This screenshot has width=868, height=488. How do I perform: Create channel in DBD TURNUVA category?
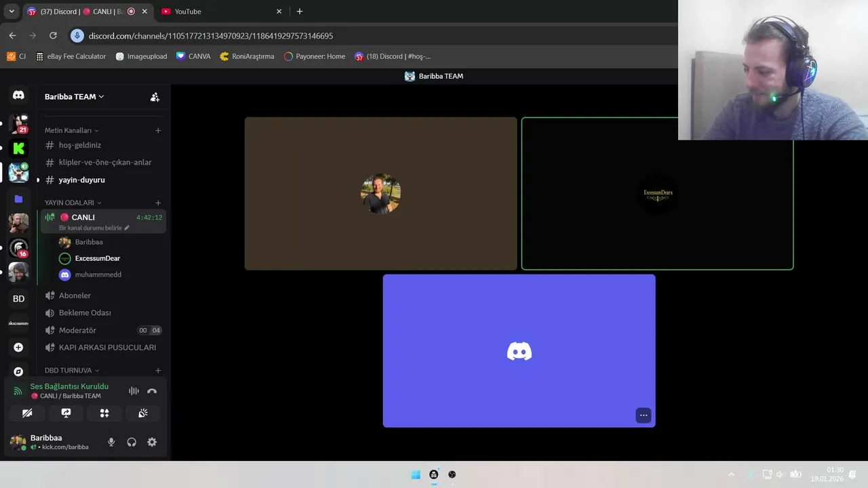tap(158, 371)
